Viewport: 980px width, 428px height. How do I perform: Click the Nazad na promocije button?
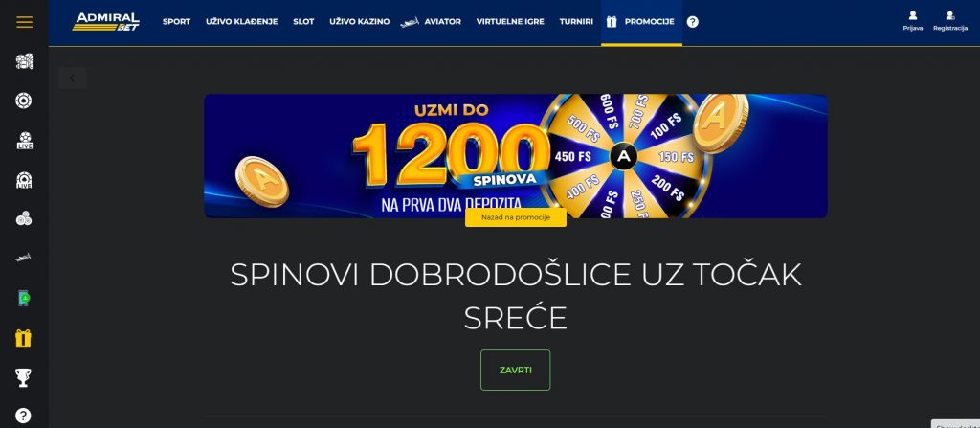(x=516, y=217)
